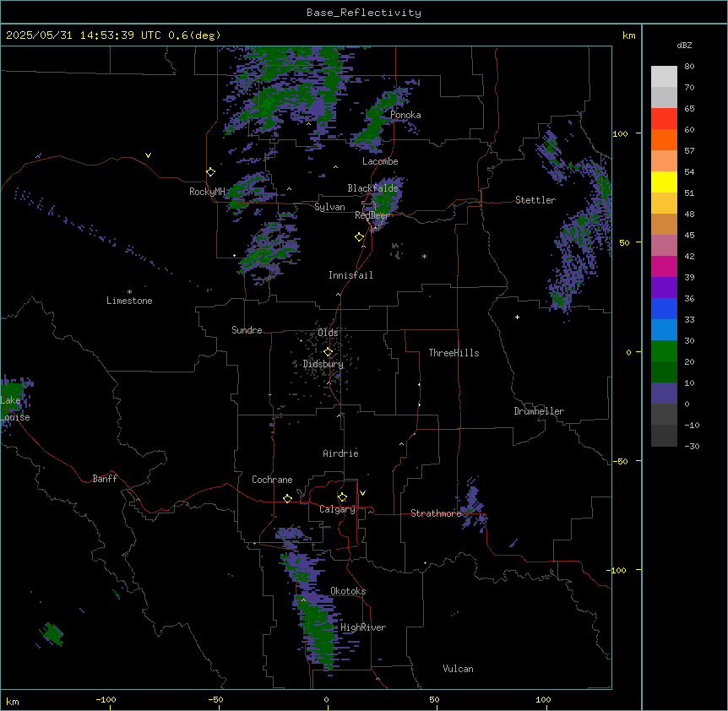Click the red 65 dBZ color swatch

664,118
